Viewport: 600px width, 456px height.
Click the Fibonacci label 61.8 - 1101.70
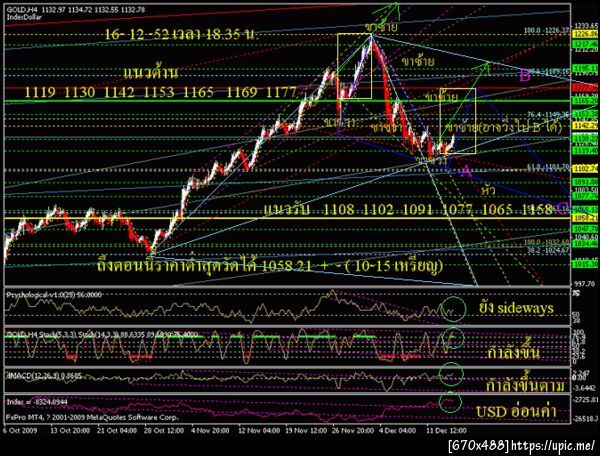tap(548, 167)
